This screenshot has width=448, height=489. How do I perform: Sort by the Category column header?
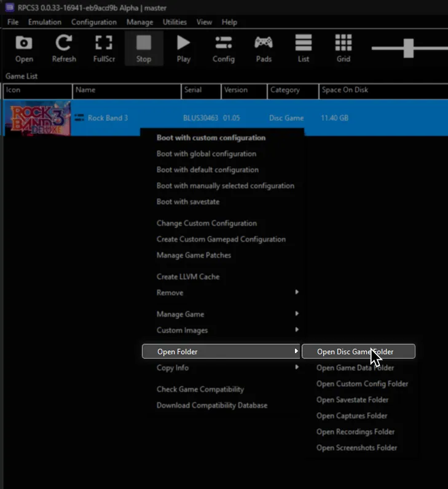293,91
